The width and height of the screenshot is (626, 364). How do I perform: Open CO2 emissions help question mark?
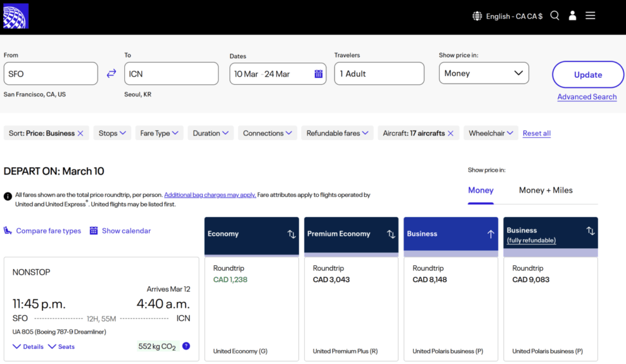coord(186,346)
